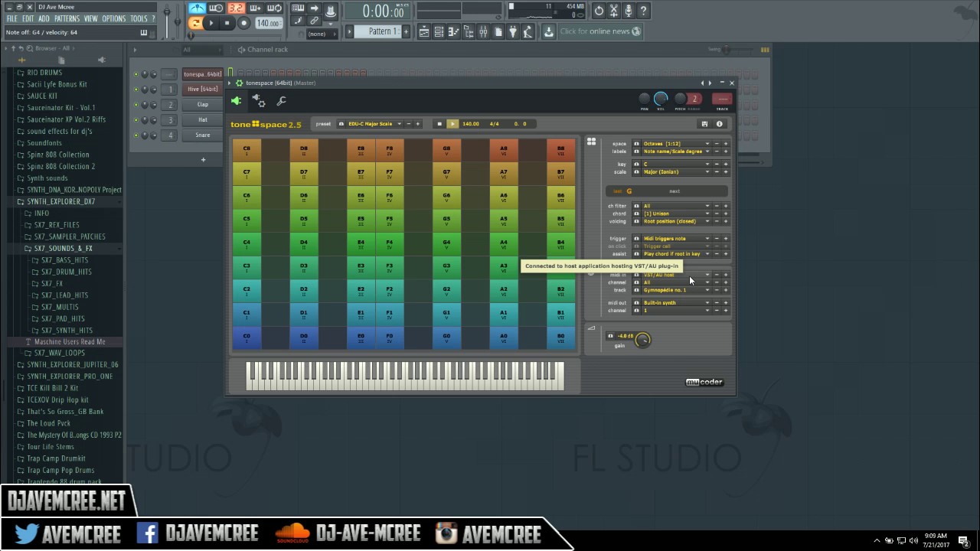Toggle the lock icon on the key row

[636, 165]
